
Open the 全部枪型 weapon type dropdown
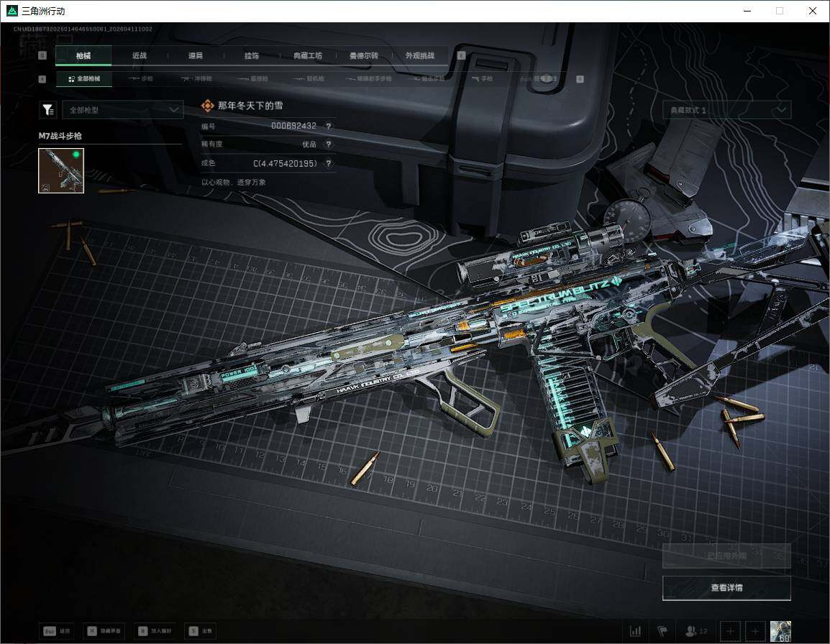(x=123, y=110)
